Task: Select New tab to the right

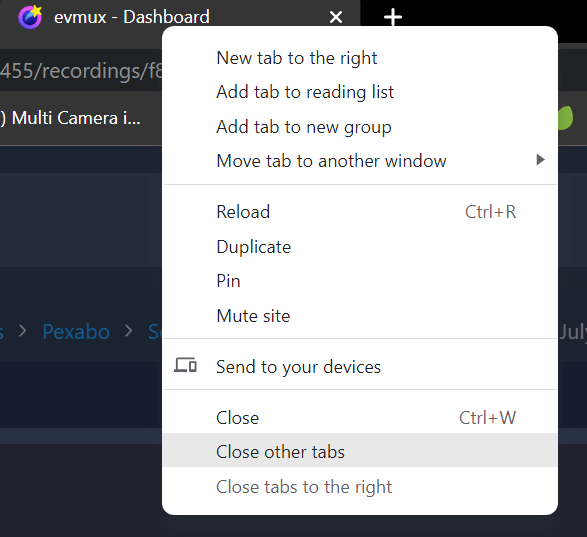Action: point(360,58)
